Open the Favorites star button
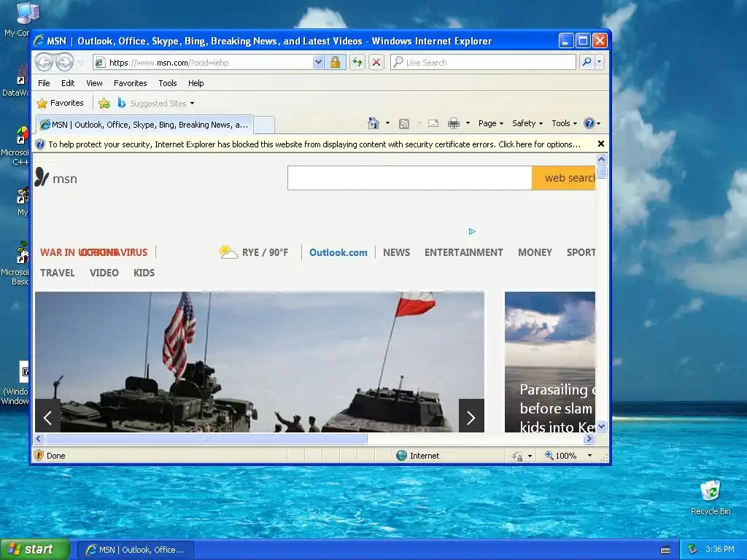This screenshot has height=560, width=747. (x=61, y=103)
